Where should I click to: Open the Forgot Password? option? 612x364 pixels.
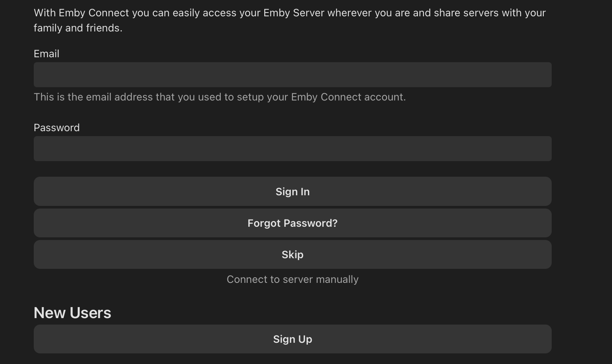pyautogui.click(x=292, y=223)
